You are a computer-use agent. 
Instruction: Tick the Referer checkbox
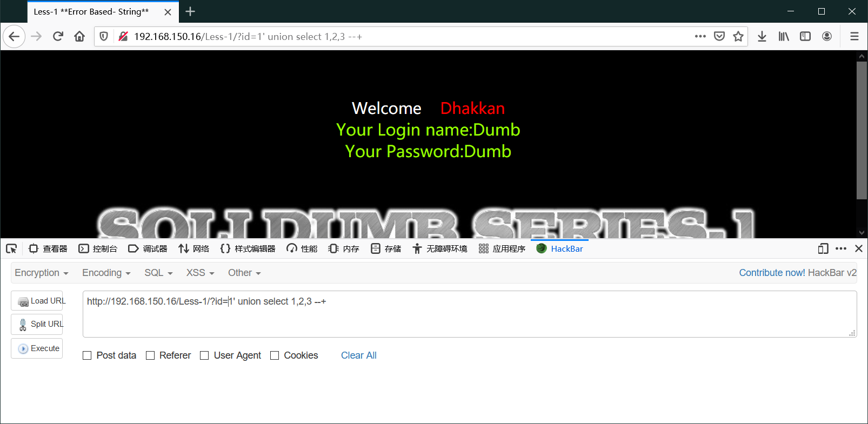pyautogui.click(x=150, y=355)
